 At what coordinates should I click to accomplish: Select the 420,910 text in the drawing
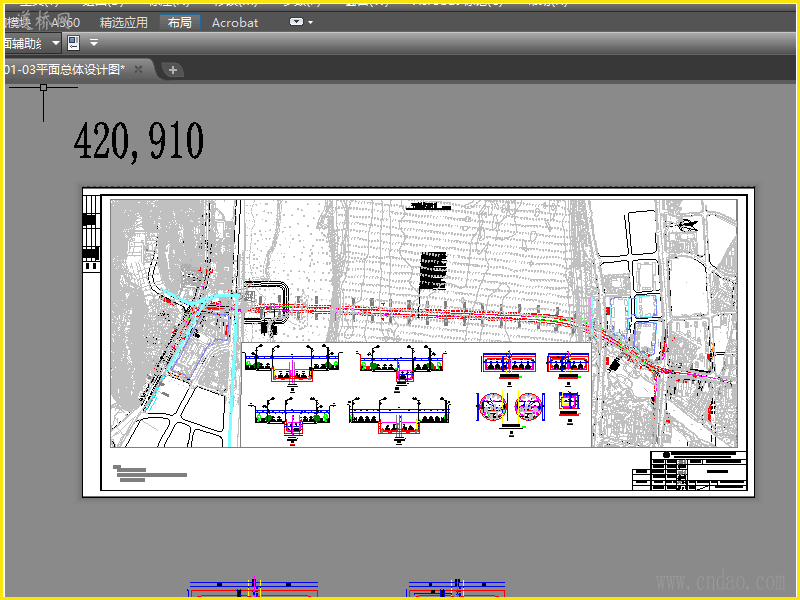pyautogui.click(x=139, y=141)
